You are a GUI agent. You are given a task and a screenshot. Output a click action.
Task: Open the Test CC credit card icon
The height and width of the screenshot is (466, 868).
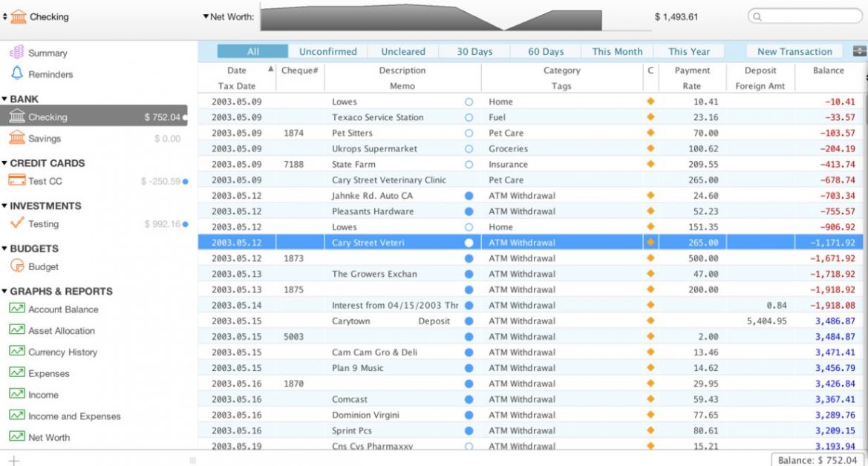coord(16,181)
